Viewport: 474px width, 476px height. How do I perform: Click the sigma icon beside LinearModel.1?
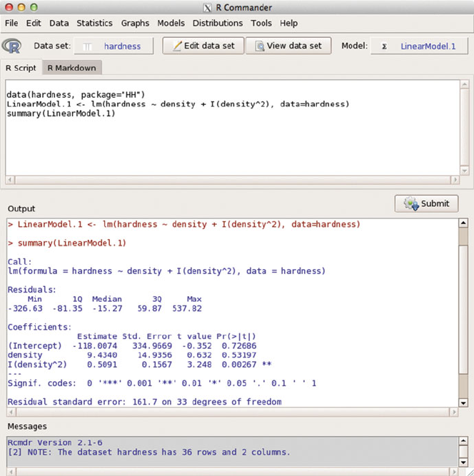[384, 46]
